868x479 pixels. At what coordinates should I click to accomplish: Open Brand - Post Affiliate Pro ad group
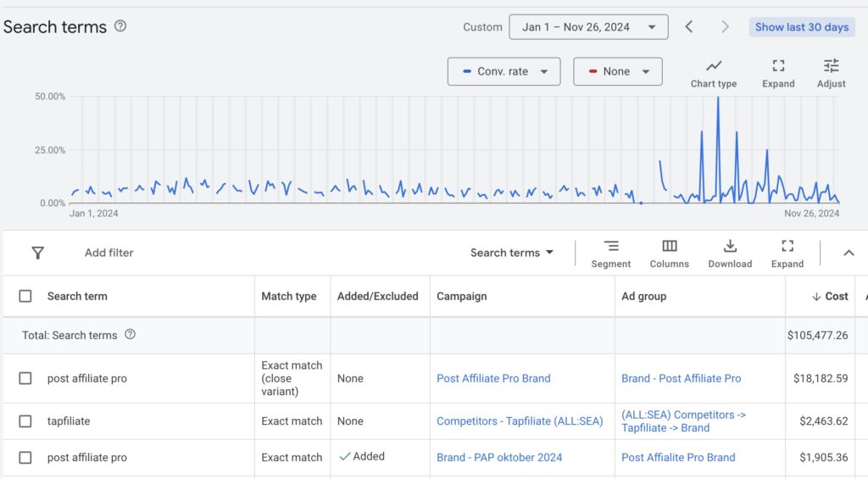pyautogui.click(x=681, y=378)
